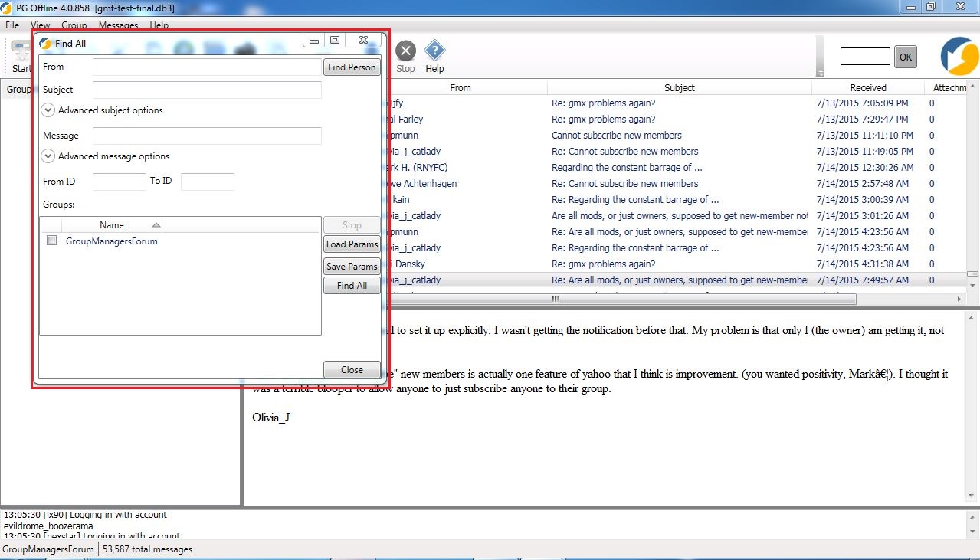
Task: Focus the From ID input field
Action: pyautogui.click(x=119, y=182)
